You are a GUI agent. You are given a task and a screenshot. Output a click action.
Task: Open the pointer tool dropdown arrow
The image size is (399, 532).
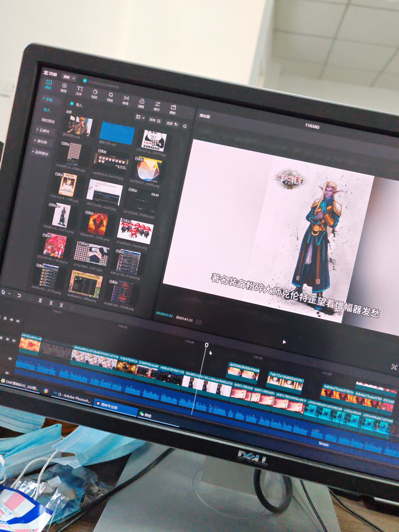click(9, 294)
